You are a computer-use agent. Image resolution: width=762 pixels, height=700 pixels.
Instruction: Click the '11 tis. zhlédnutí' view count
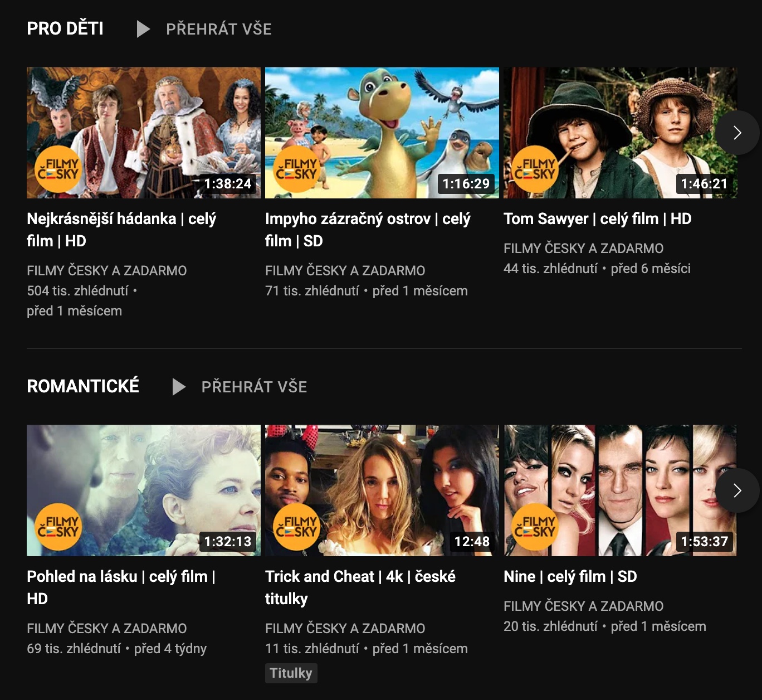pyautogui.click(x=312, y=649)
